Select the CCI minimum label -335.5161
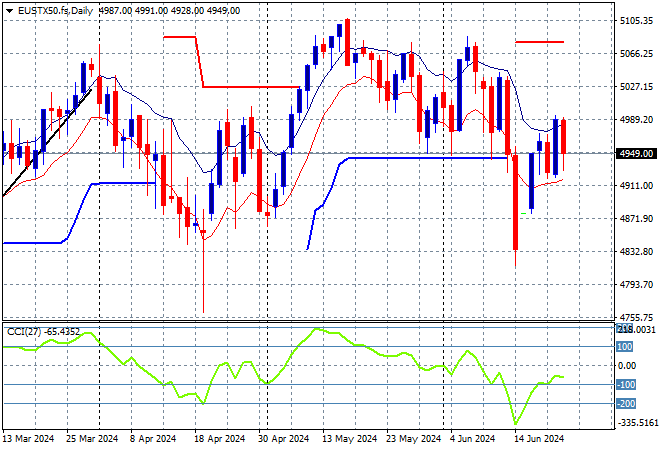Viewport: 660px width, 450px height. [x=637, y=422]
